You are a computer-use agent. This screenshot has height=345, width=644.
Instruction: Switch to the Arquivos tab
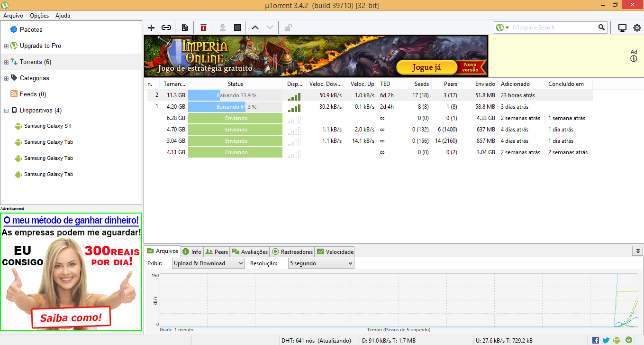click(163, 251)
